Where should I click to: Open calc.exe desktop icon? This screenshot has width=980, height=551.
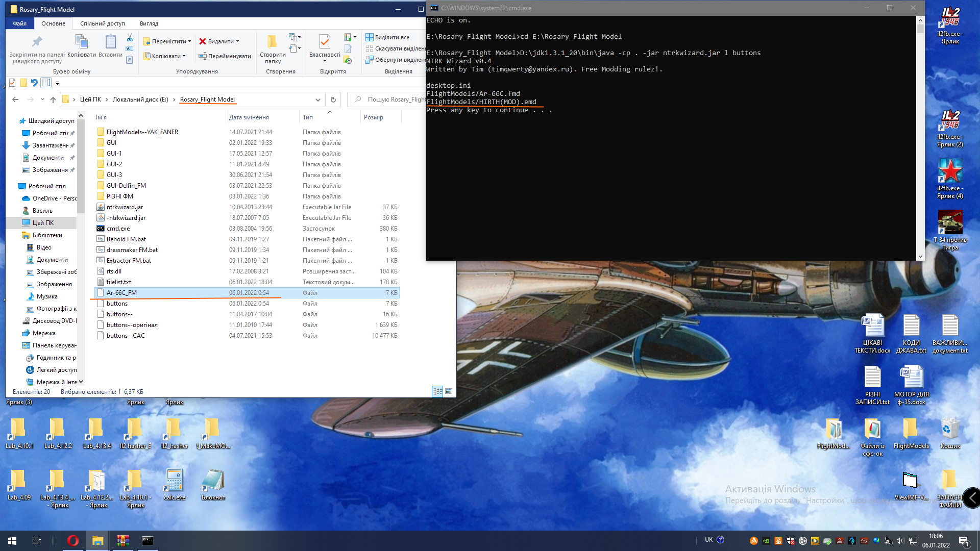tap(174, 485)
